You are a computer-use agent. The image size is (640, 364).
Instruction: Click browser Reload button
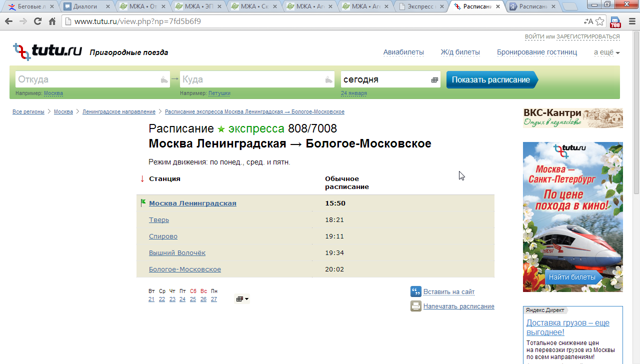37,21
